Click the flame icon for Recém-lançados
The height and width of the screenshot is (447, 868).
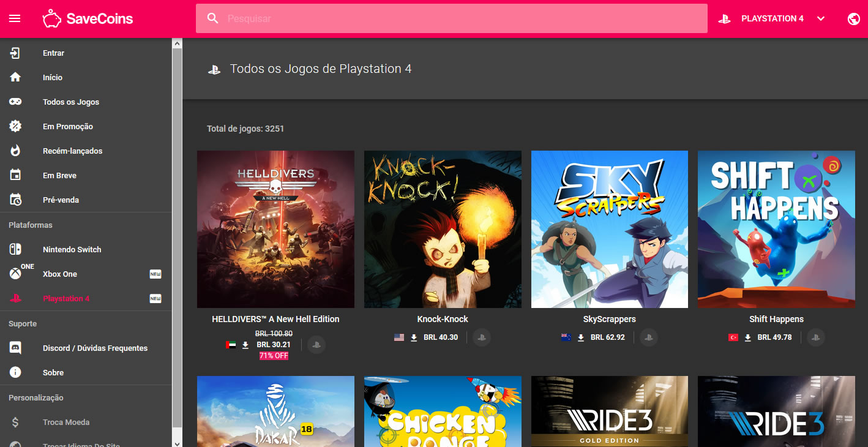[15, 151]
